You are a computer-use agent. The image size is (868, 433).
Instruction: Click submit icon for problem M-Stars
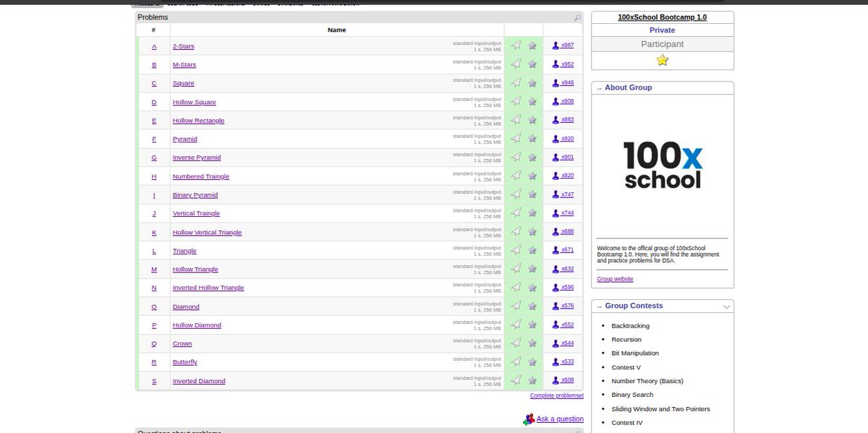pyautogui.click(x=516, y=64)
